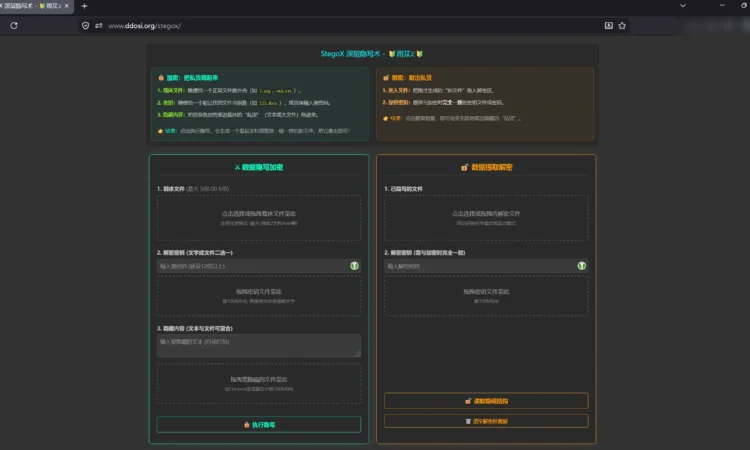Click the stego file drop zone in decrypt panel
Viewport: 750px width, 450px height.
point(486,218)
